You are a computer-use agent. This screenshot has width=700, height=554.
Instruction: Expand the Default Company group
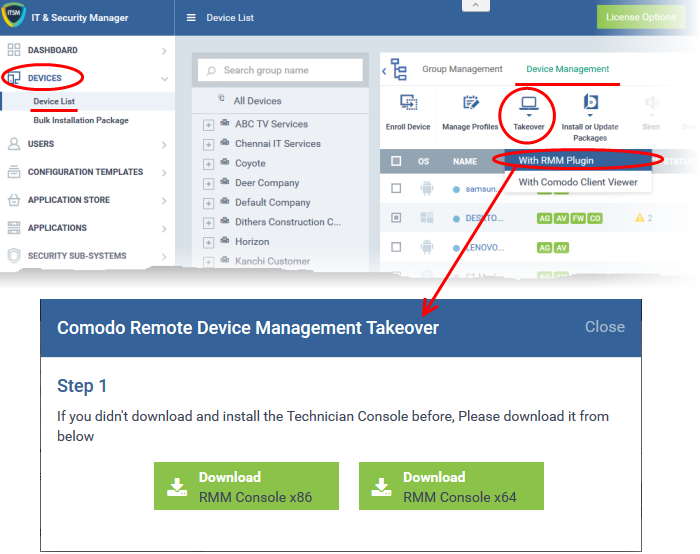[x=208, y=204]
